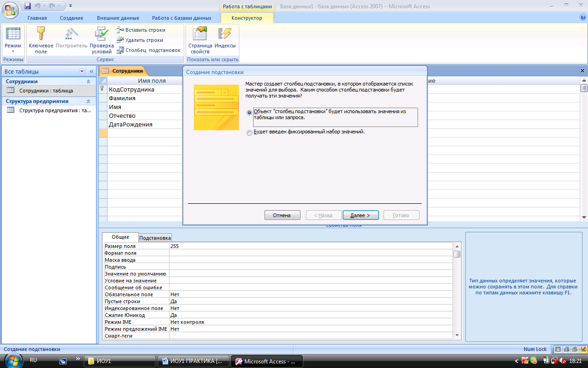The height and width of the screenshot is (368, 588).
Task: Click Далее > button
Action: [x=361, y=215]
